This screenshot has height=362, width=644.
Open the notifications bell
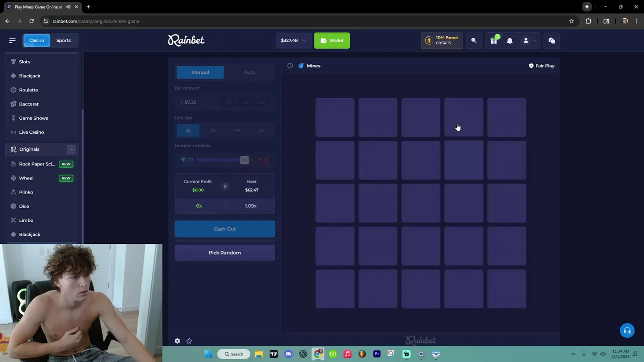pyautogui.click(x=510, y=41)
